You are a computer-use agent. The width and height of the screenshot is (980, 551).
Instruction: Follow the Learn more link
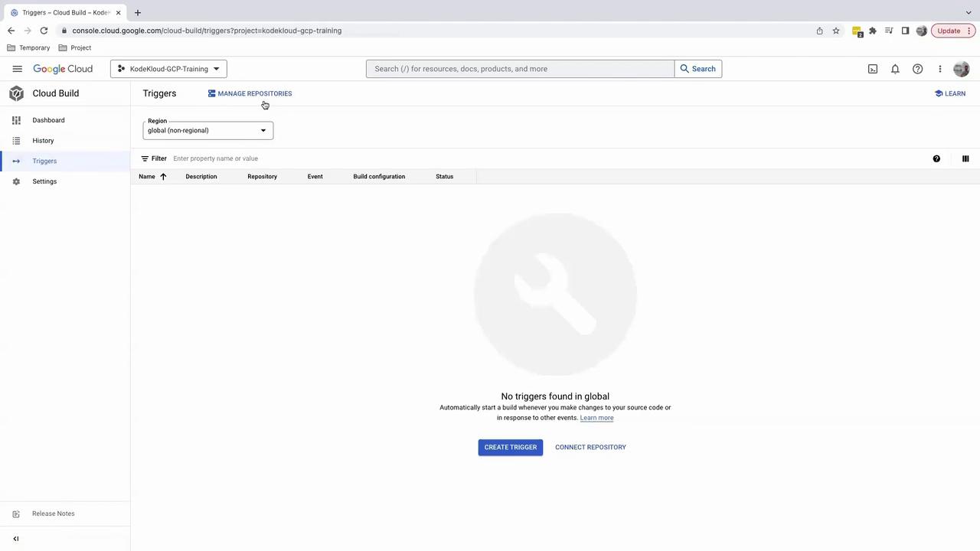point(596,418)
